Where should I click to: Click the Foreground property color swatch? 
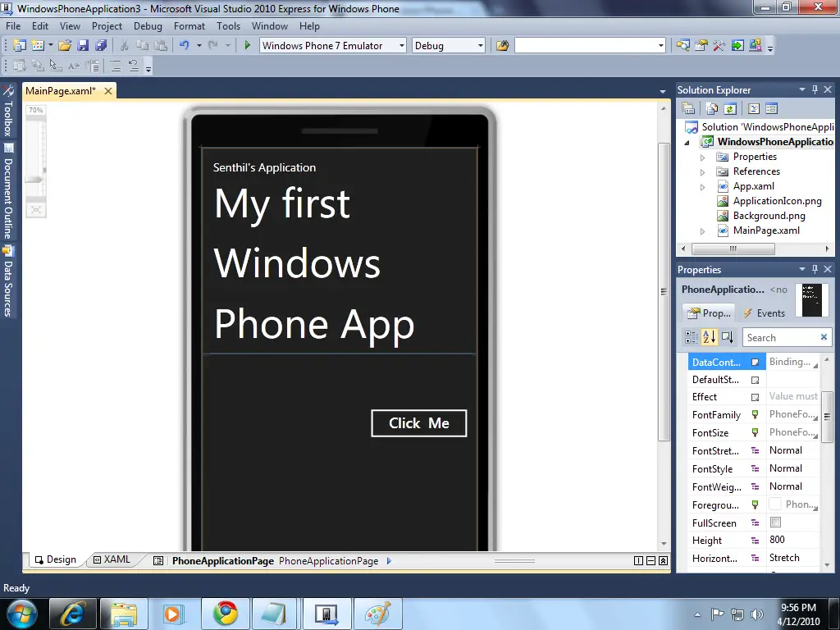774,504
